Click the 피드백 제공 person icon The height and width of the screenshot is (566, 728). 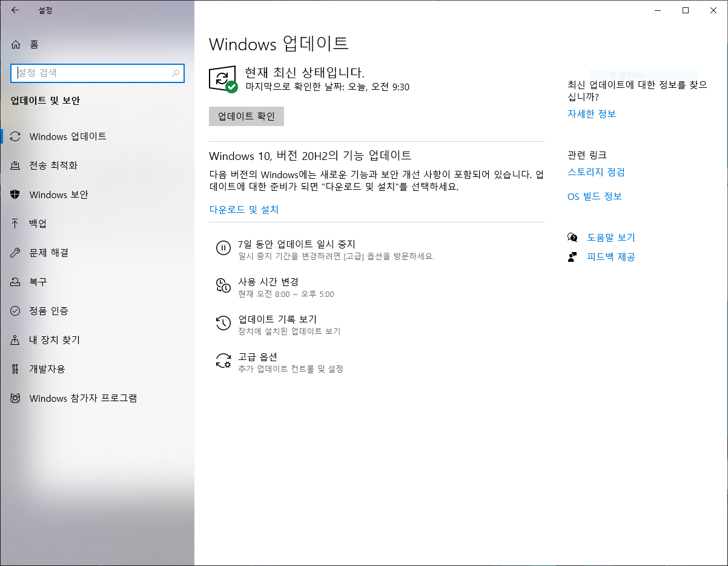click(x=572, y=257)
